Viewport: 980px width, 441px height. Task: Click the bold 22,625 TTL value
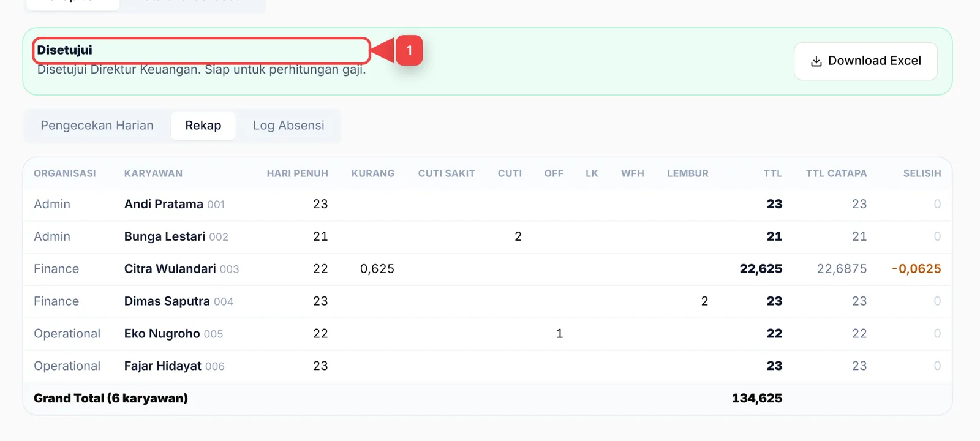(761, 269)
